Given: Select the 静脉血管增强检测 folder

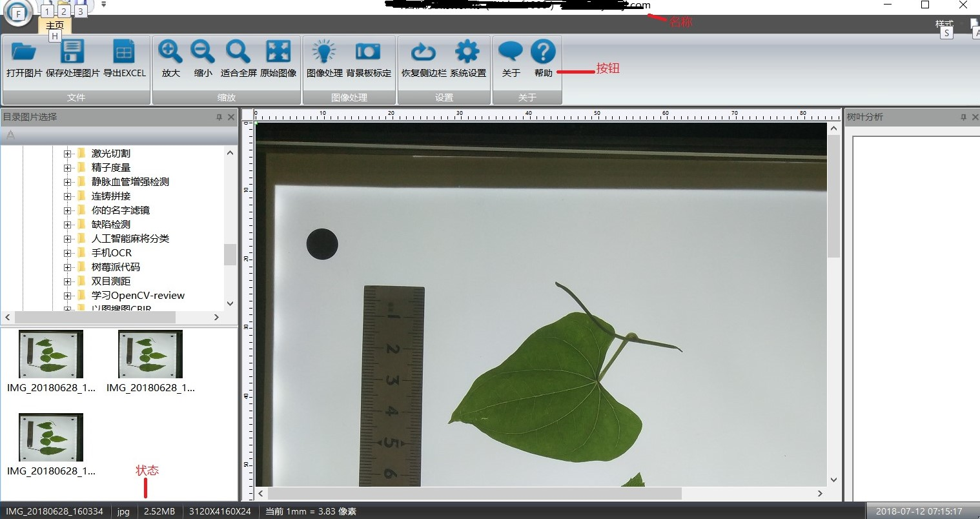Looking at the screenshot, I should coord(130,182).
